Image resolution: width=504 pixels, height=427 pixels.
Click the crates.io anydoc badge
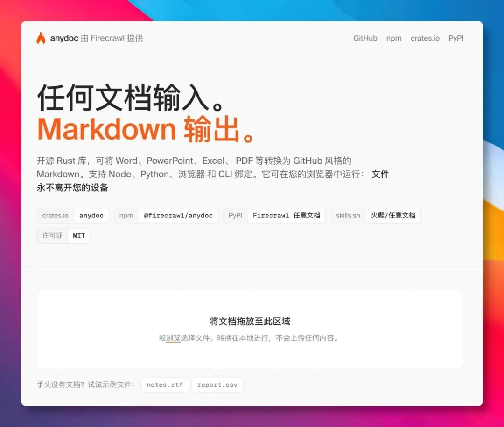(73, 216)
